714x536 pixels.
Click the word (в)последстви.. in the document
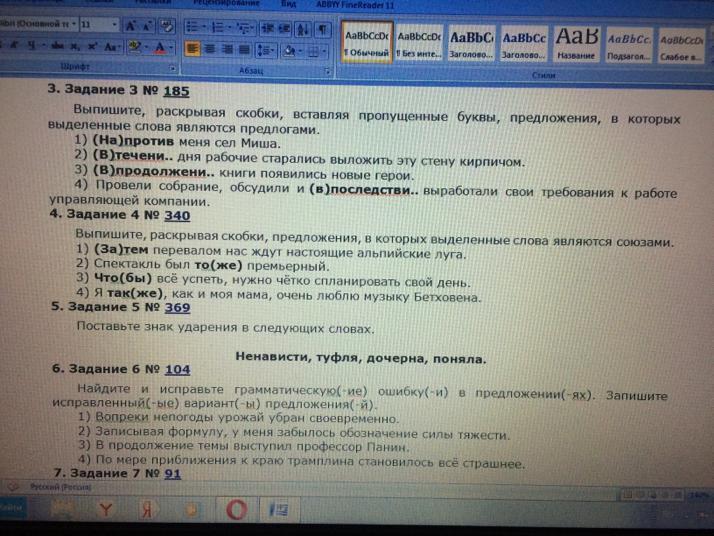363,190
